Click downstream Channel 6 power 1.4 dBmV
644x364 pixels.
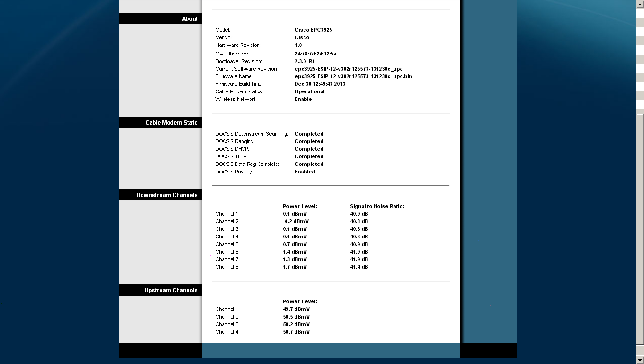(x=295, y=252)
